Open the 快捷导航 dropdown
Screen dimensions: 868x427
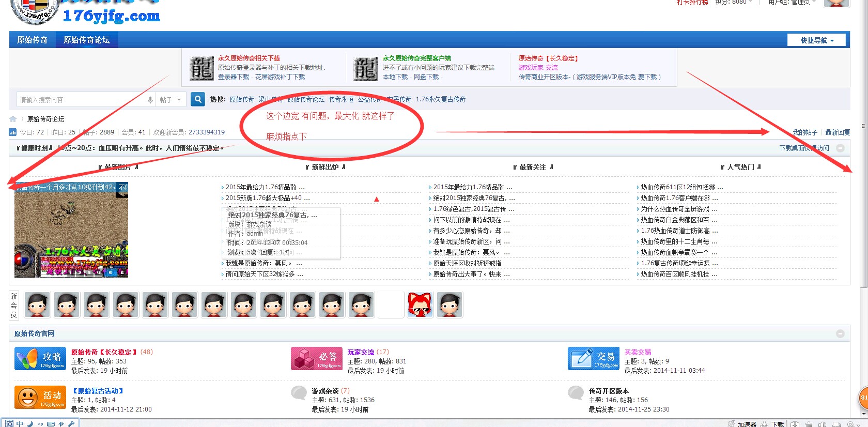pyautogui.click(x=817, y=40)
